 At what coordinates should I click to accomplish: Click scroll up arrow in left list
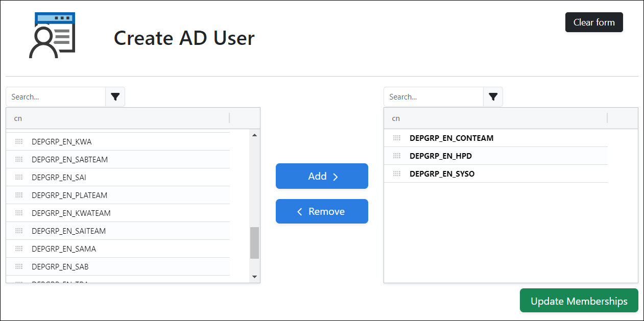point(254,135)
